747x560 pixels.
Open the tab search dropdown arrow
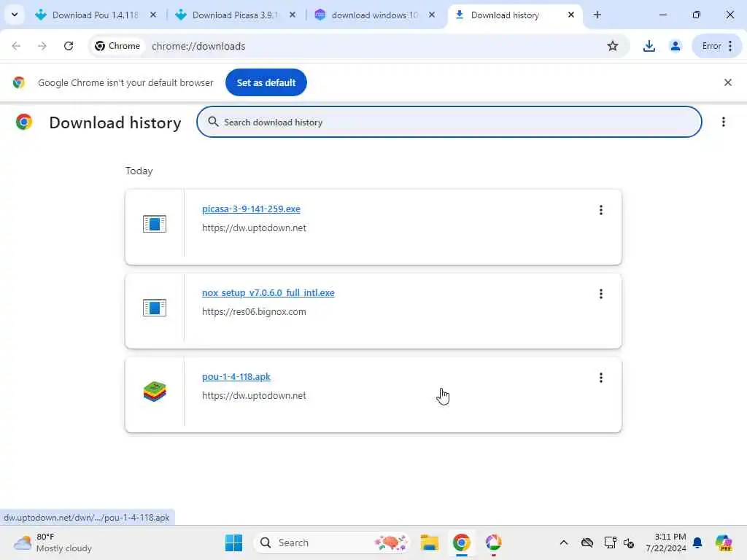(x=15, y=15)
